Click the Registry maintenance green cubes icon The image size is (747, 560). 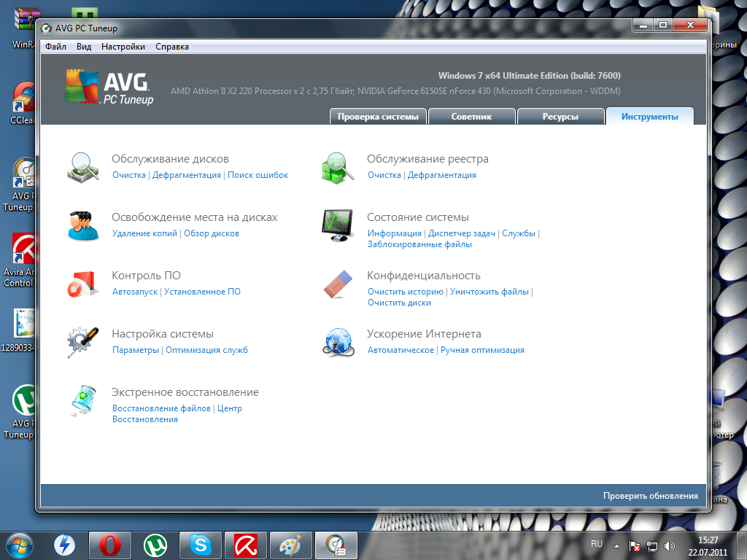coord(338,168)
